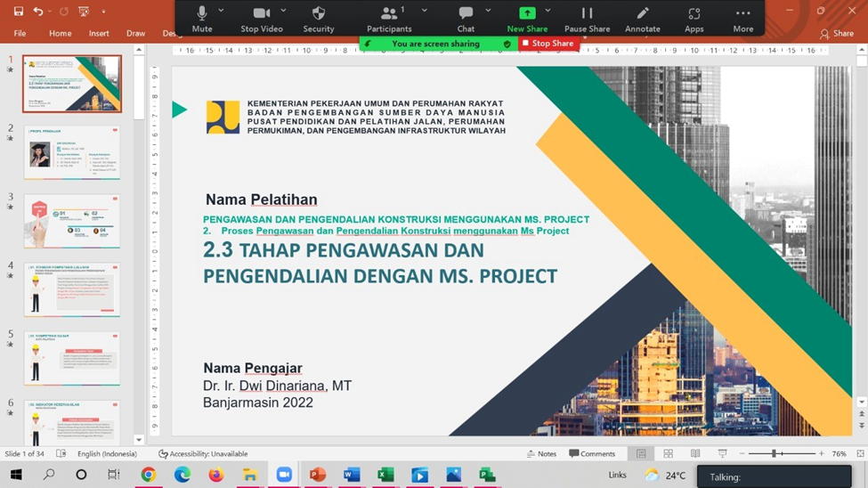This screenshot has height=488, width=868.
Task: Start Slide Show from status bar
Action: 722,453
